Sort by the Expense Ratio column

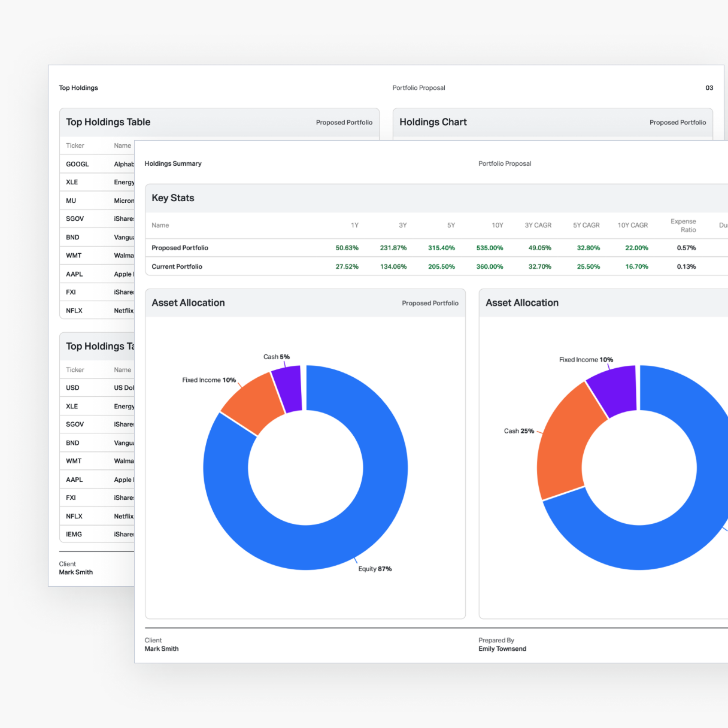coord(683,225)
